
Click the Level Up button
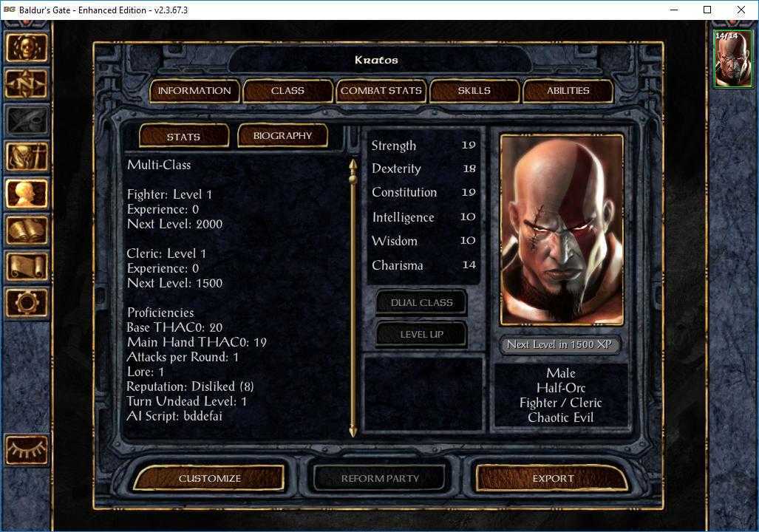point(421,335)
